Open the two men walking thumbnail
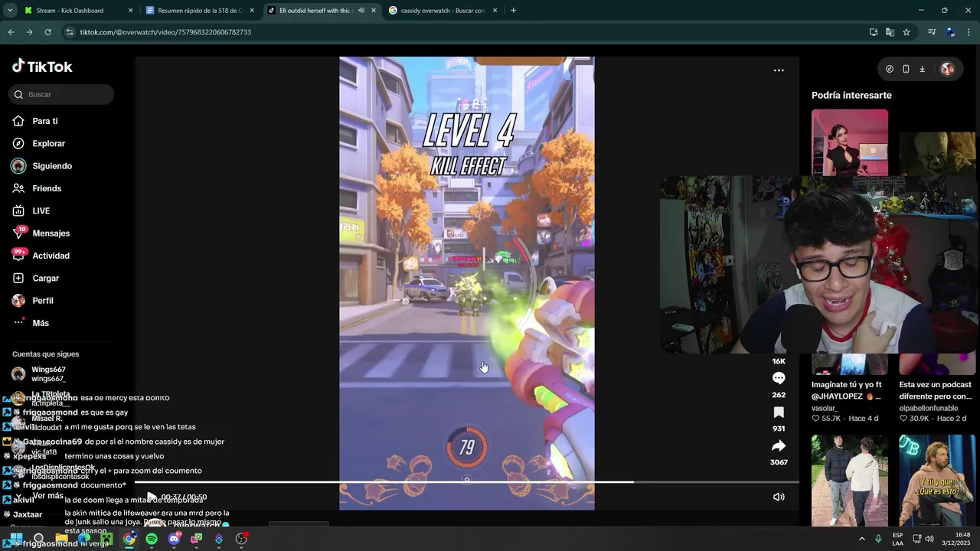The height and width of the screenshot is (551, 980). click(x=850, y=481)
